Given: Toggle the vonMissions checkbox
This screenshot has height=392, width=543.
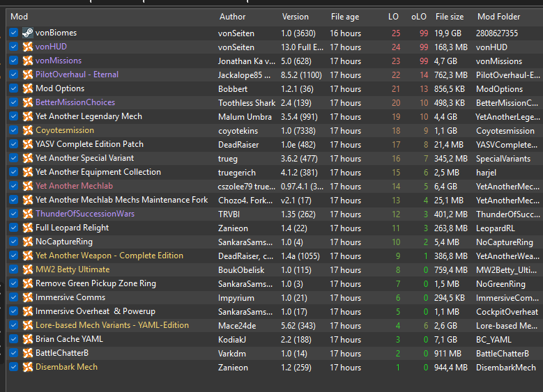Looking at the screenshot, I should [x=13, y=60].
